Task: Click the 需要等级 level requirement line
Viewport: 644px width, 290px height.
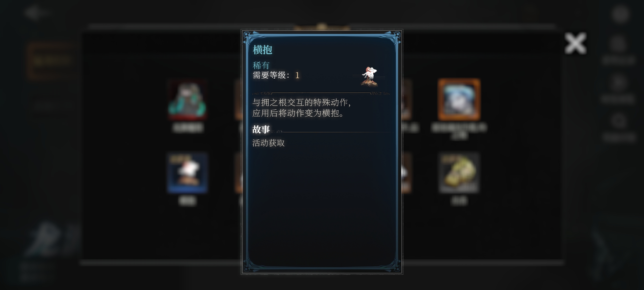Action: pos(276,75)
